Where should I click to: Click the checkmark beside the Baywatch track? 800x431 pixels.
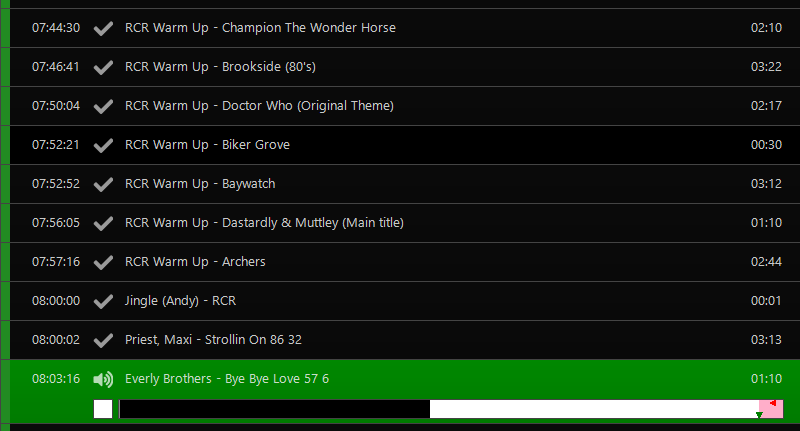[103, 184]
